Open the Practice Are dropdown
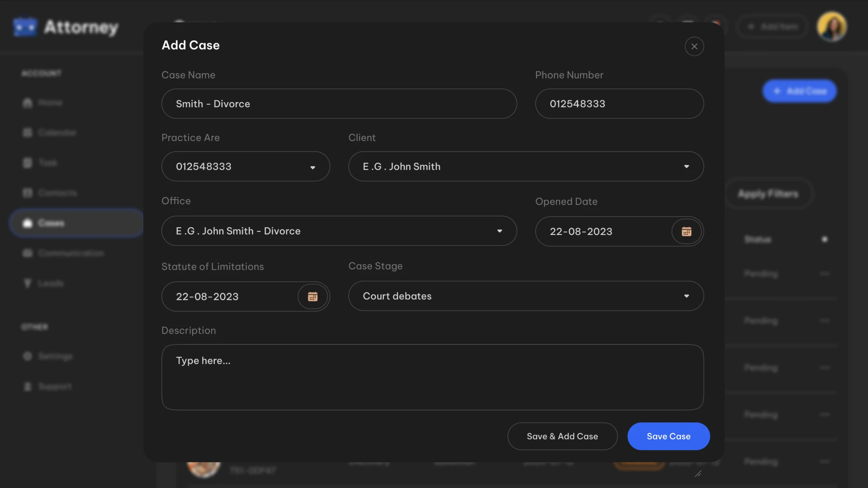The image size is (868, 488). [x=312, y=166]
